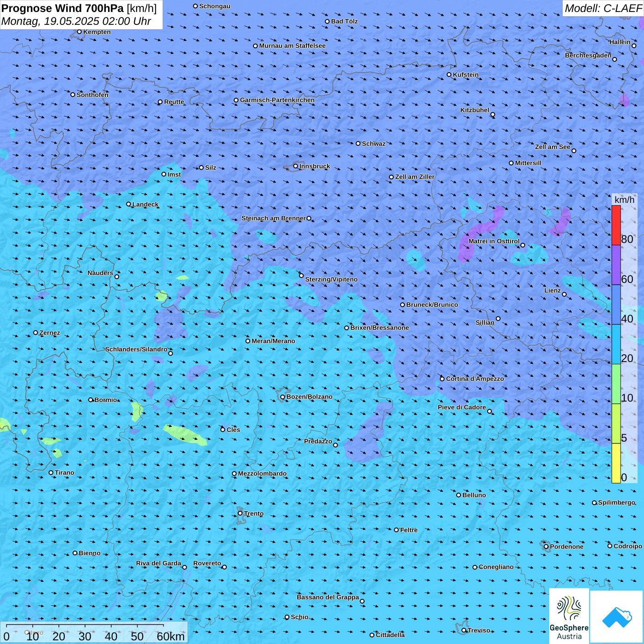This screenshot has width=644, height=644.
Task: Click the 'Brixen/Bressanone' label
Action: click(x=379, y=328)
